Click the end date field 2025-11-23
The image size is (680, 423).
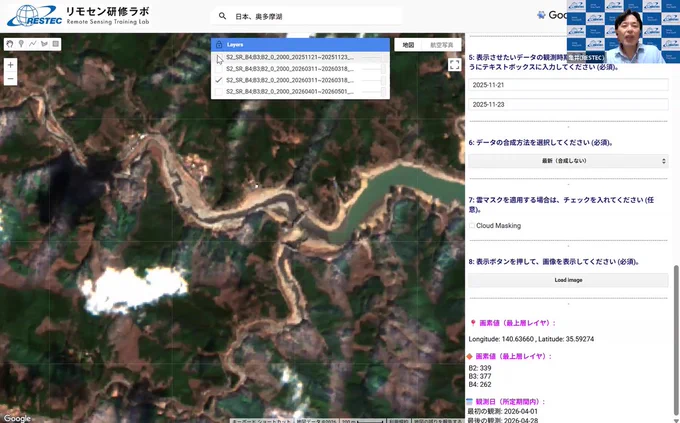568,105
